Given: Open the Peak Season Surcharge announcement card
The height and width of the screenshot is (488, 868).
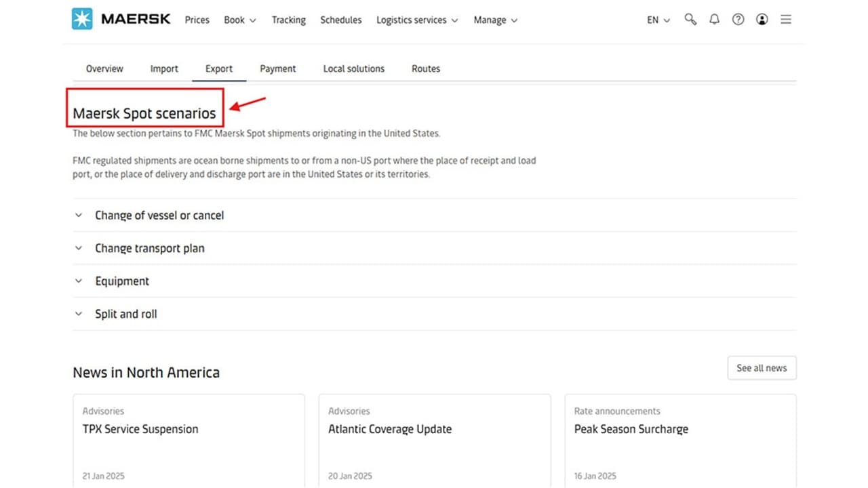Looking at the screenshot, I should (x=631, y=429).
